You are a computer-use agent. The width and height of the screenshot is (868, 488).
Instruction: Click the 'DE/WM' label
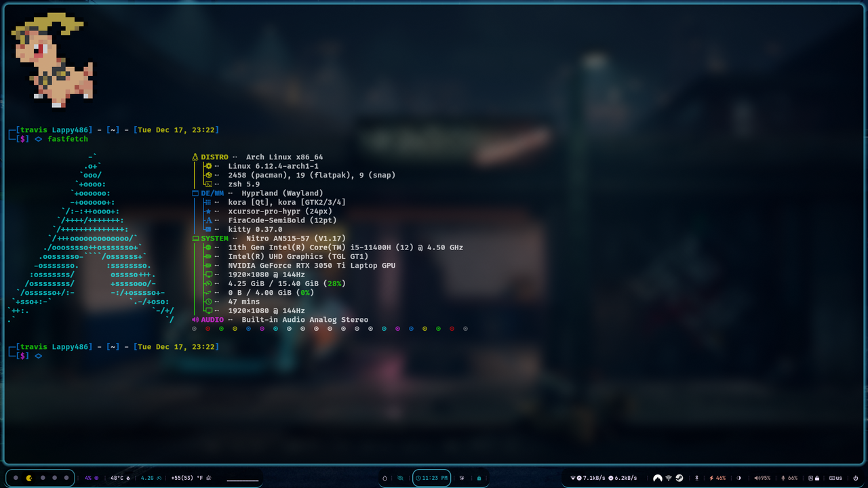(x=212, y=193)
